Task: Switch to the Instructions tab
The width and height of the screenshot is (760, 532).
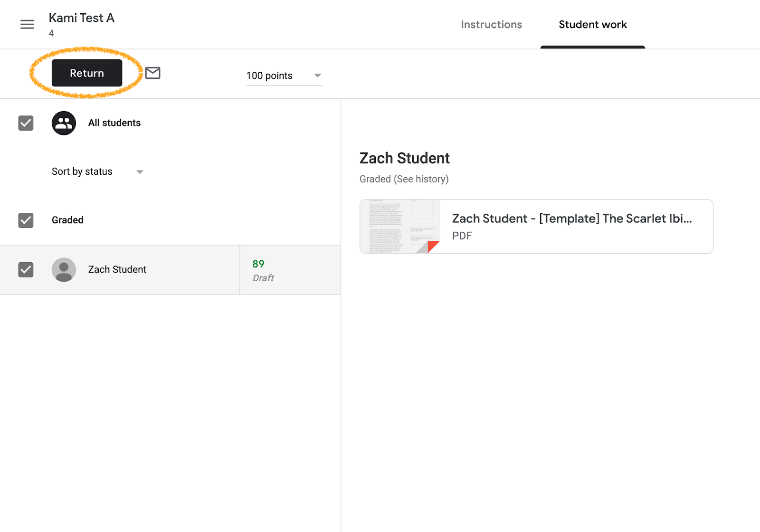Action: pyautogui.click(x=491, y=25)
